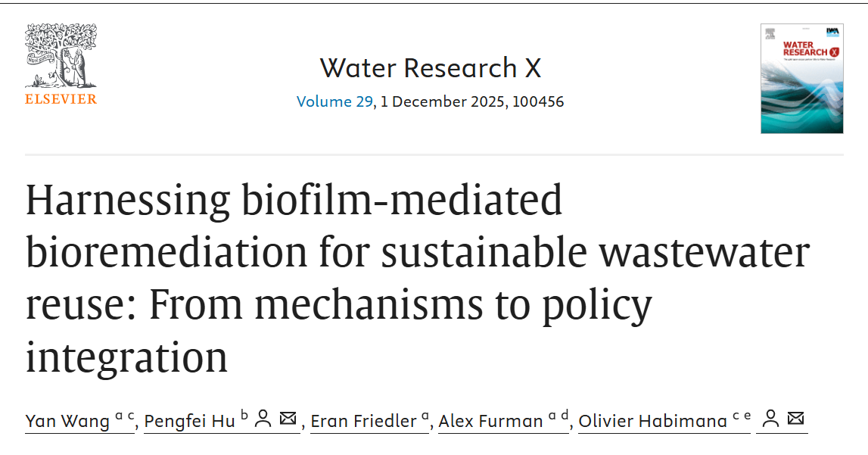Follow the Volume 29 link
This screenshot has height=455, width=868.
click(x=334, y=101)
